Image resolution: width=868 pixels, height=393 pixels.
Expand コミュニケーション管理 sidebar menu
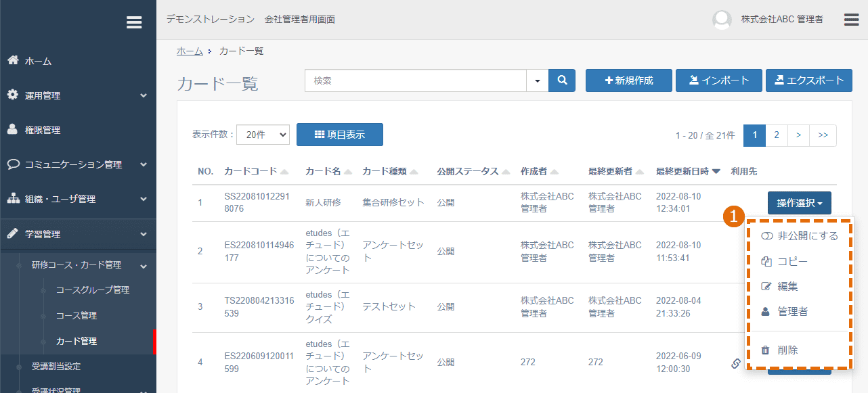tap(78, 164)
